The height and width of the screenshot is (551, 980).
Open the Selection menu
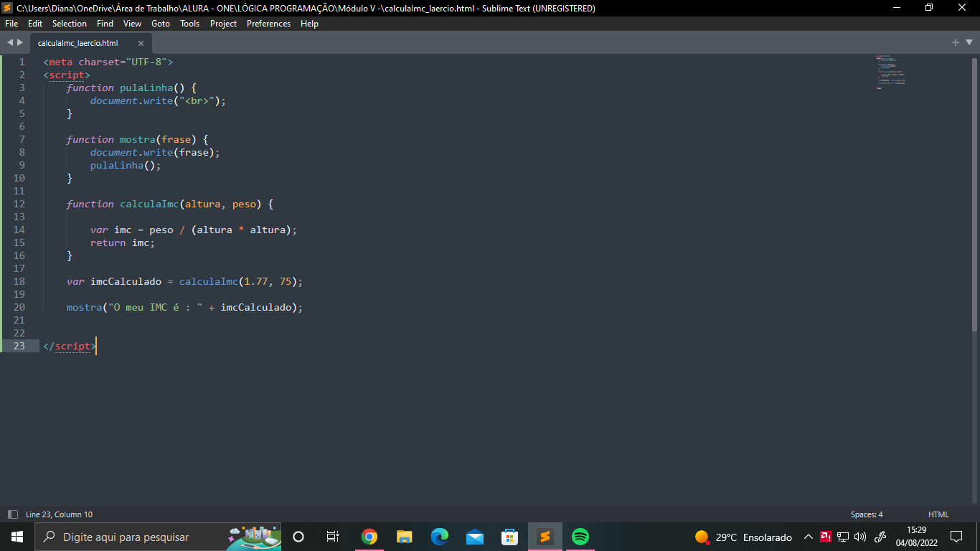point(70,24)
